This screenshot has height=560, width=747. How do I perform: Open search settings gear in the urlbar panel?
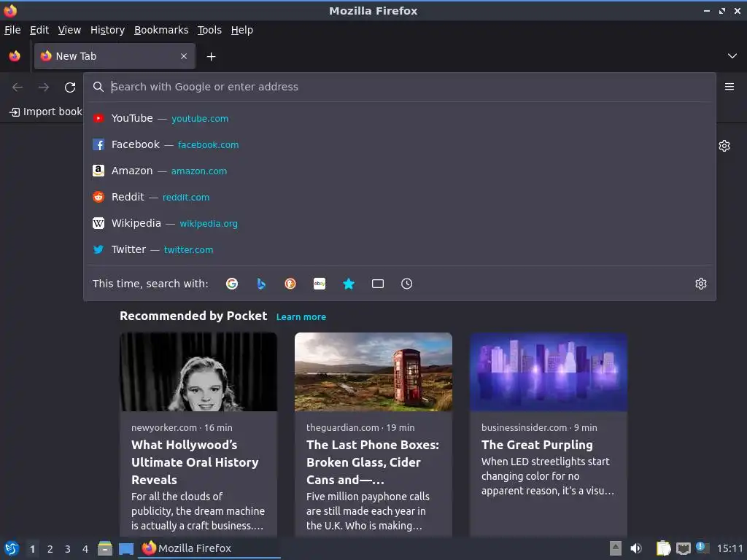pyautogui.click(x=701, y=284)
